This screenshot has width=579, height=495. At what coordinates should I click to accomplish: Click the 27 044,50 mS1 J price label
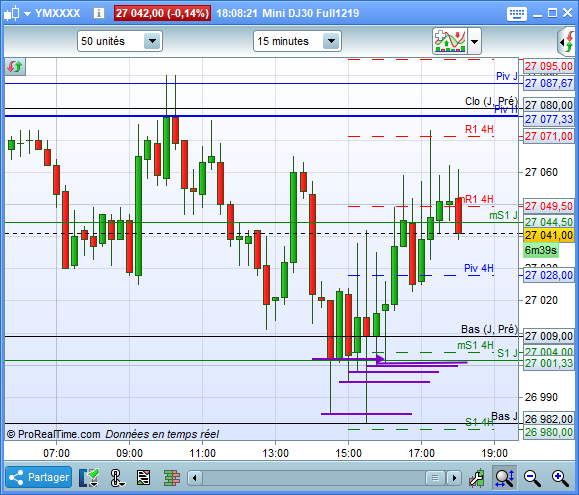point(549,222)
